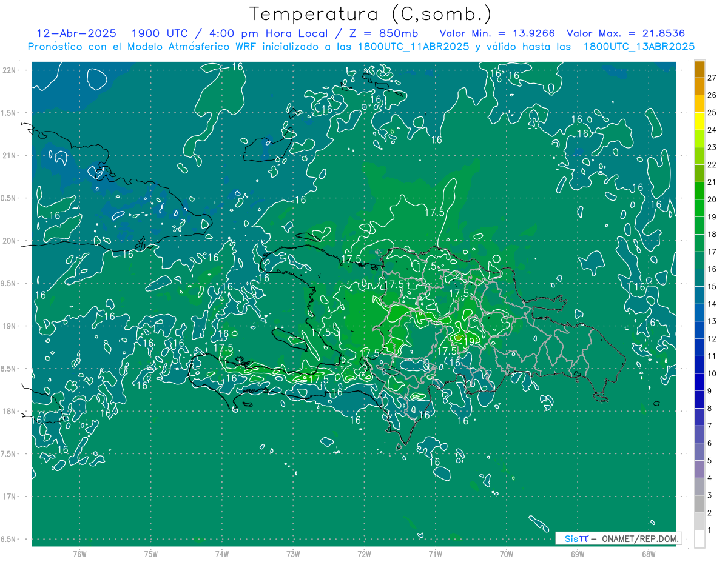The image size is (728, 562).
Task: Click the colorbar scale number 14
Action: pyautogui.click(x=712, y=304)
